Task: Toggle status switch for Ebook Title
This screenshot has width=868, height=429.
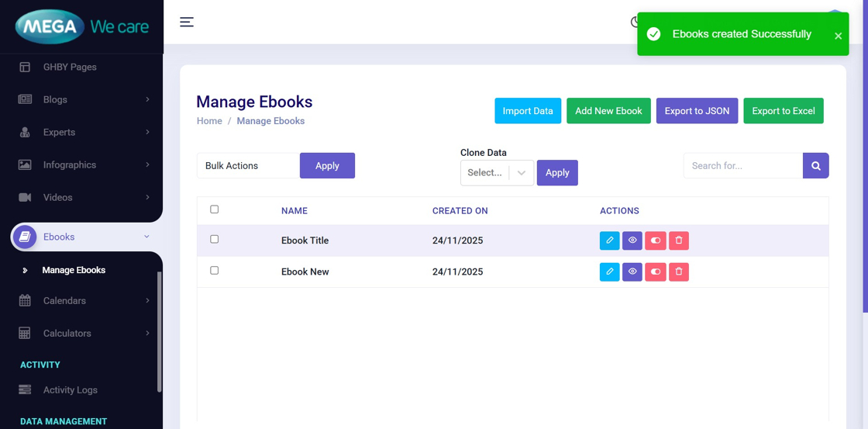Action: pos(656,240)
